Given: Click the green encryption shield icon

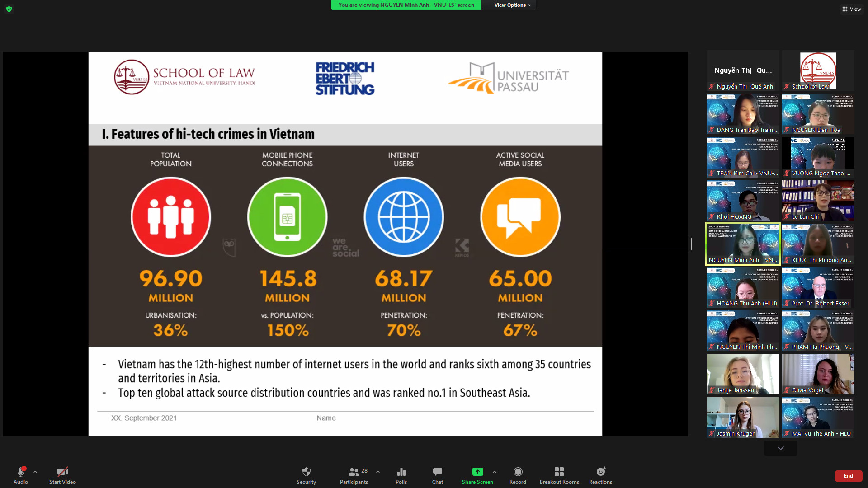Looking at the screenshot, I should tap(9, 9).
